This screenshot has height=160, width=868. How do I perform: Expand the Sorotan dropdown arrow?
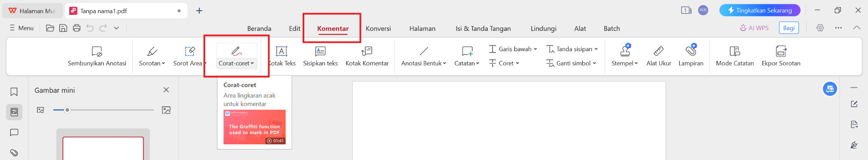[164, 63]
